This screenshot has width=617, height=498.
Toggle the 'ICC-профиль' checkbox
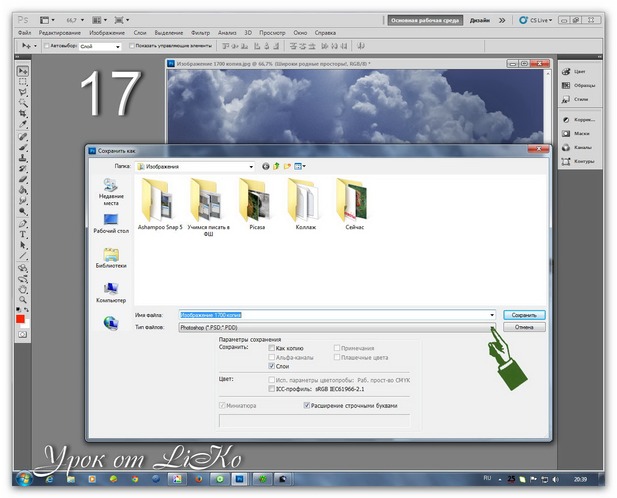(x=271, y=389)
